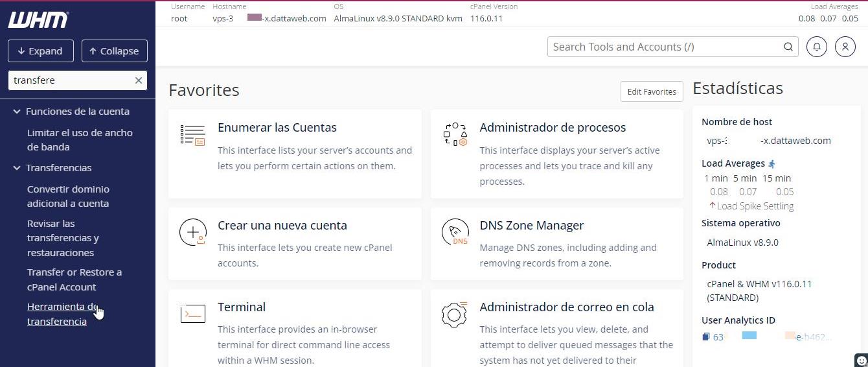Open Convertir dominio adicional a cuenta
This screenshot has width=868, height=367.
[68, 196]
